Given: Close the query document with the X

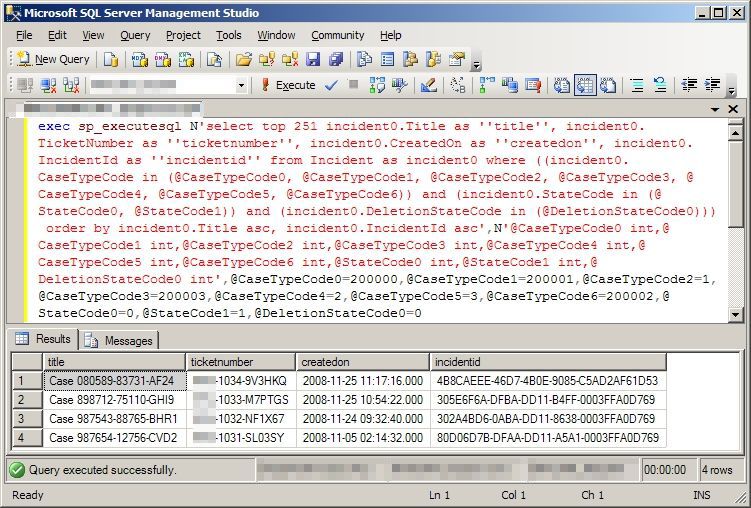Looking at the screenshot, I should tap(733, 109).
